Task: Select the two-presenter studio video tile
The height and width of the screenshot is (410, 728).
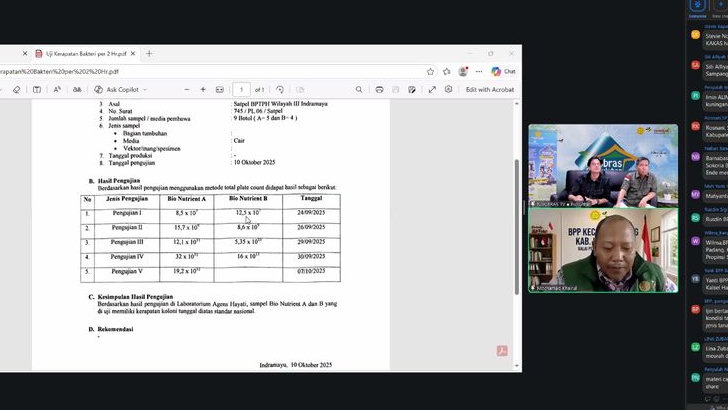Action: 603,166
